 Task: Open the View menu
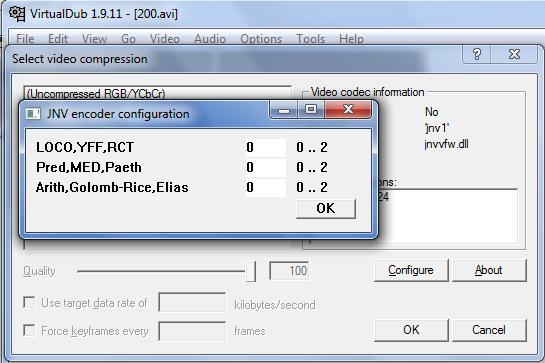(x=94, y=39)
